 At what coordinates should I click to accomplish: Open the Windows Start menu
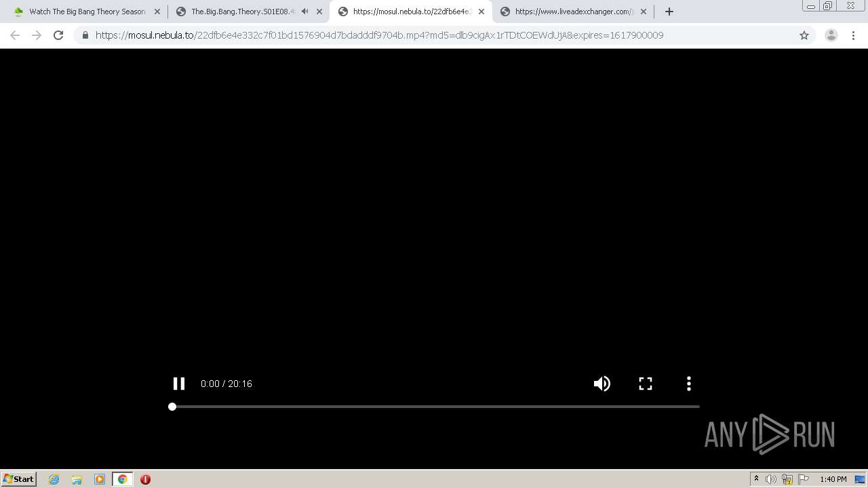pos(19,479)
